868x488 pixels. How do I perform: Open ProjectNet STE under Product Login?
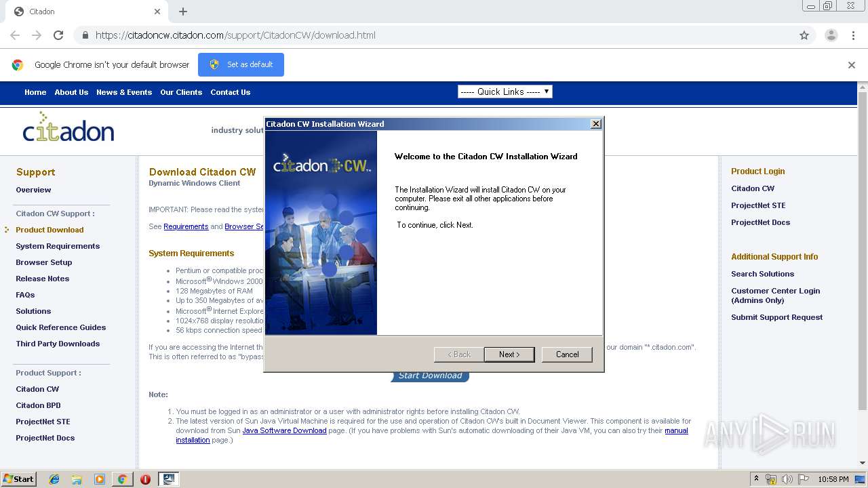758,205
